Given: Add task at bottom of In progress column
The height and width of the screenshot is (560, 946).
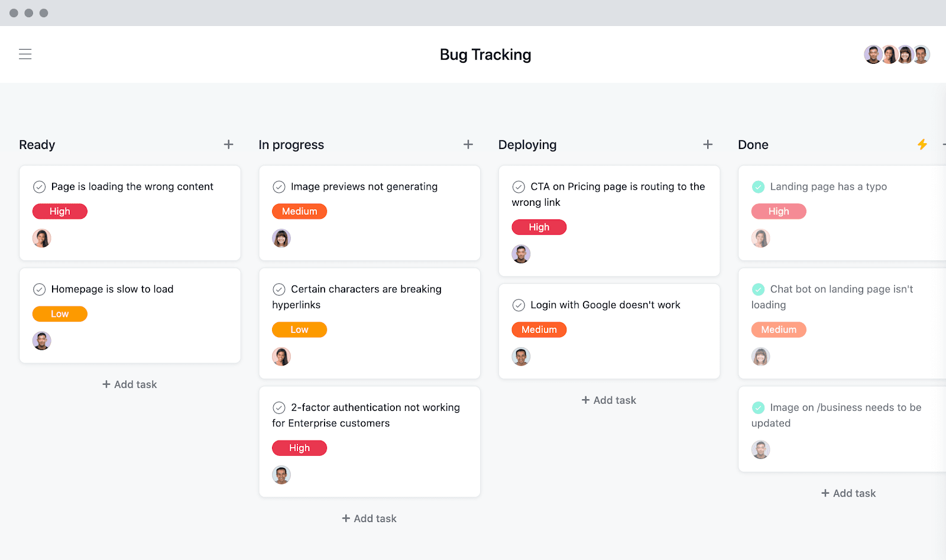Looking at the screenshot, I should pos(370,519).
